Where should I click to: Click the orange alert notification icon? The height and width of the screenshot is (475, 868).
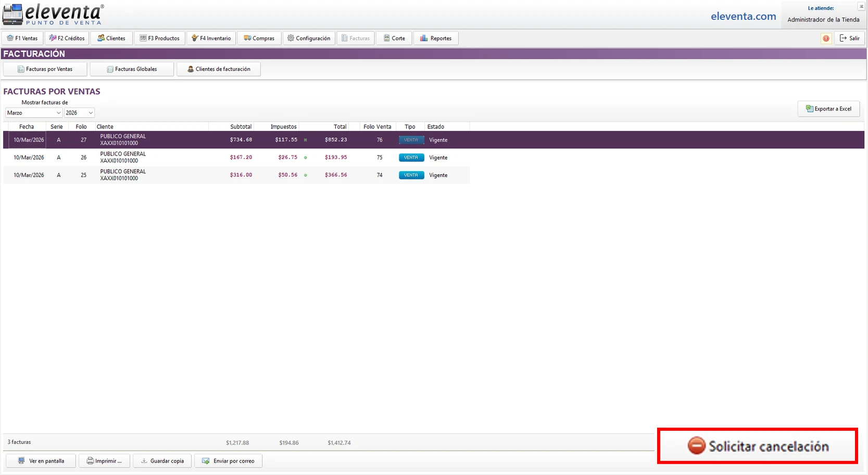[826, 38]
